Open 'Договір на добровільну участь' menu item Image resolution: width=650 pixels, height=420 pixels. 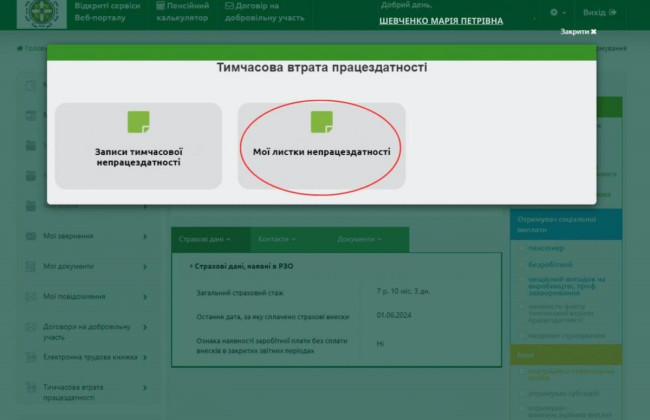tap(264, 12)
